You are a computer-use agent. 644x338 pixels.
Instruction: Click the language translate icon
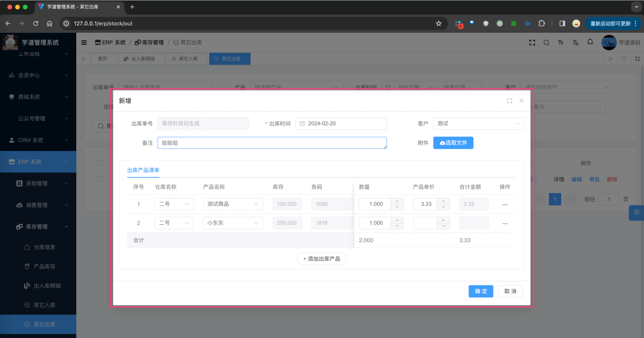tap(575, 43)
